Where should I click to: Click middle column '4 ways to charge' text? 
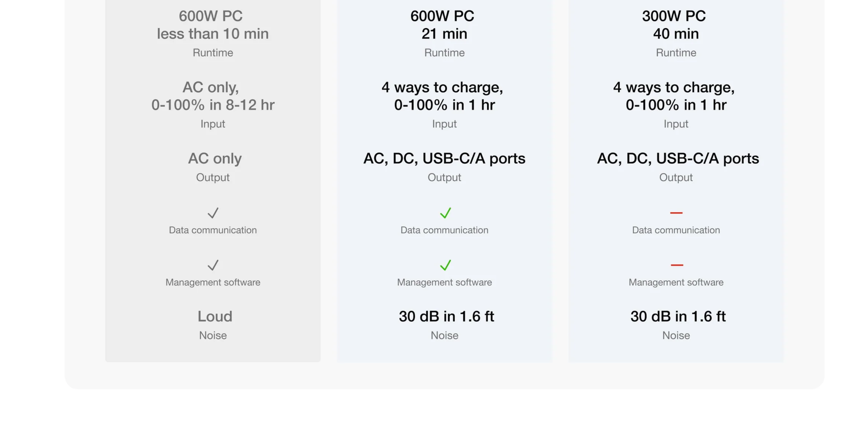pos(442,87)
